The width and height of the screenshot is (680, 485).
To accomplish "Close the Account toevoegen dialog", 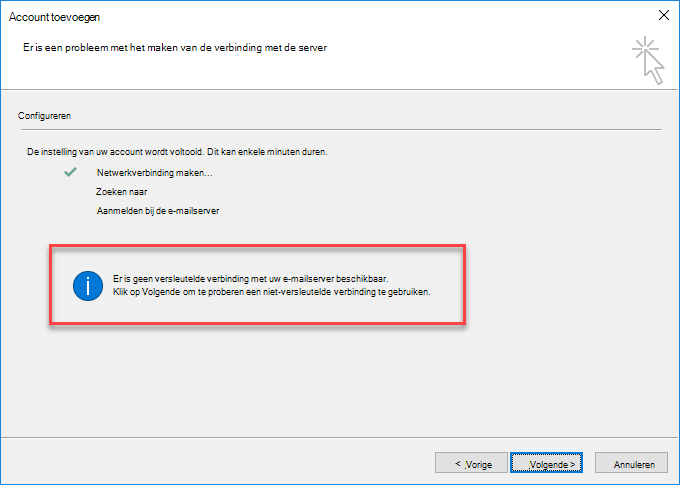I will pyautogui.click(x=664, y=15).
